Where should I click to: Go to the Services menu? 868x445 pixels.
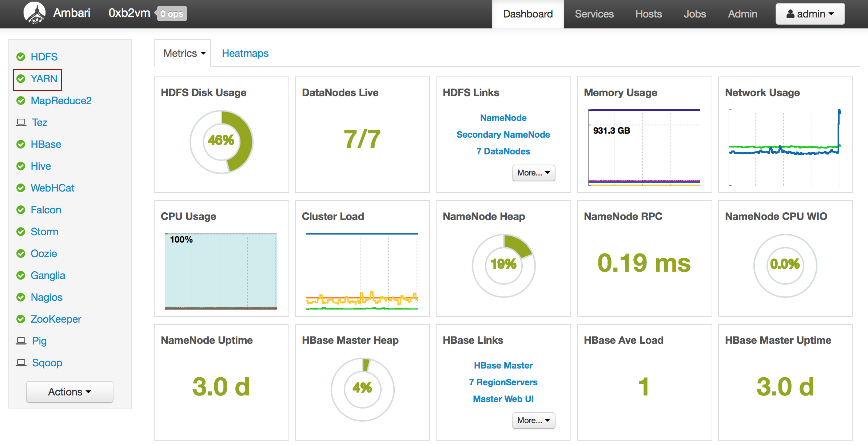point(594,14)
